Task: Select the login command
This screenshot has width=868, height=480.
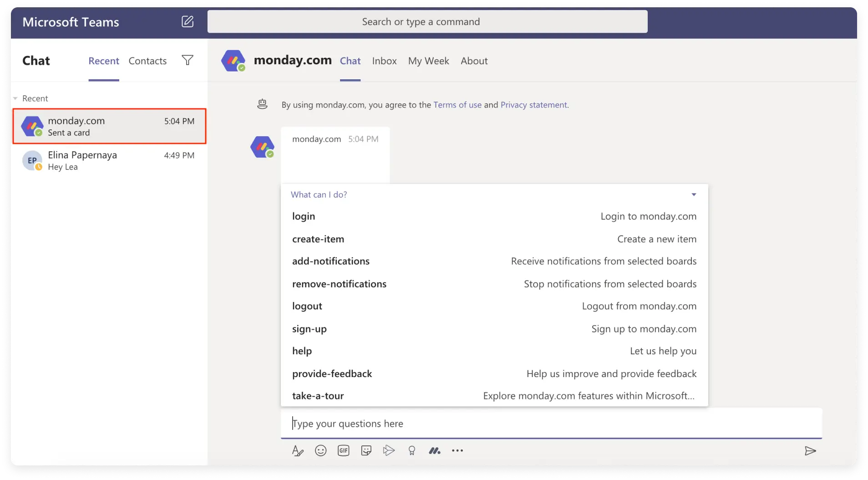Action: pos(494,216)
